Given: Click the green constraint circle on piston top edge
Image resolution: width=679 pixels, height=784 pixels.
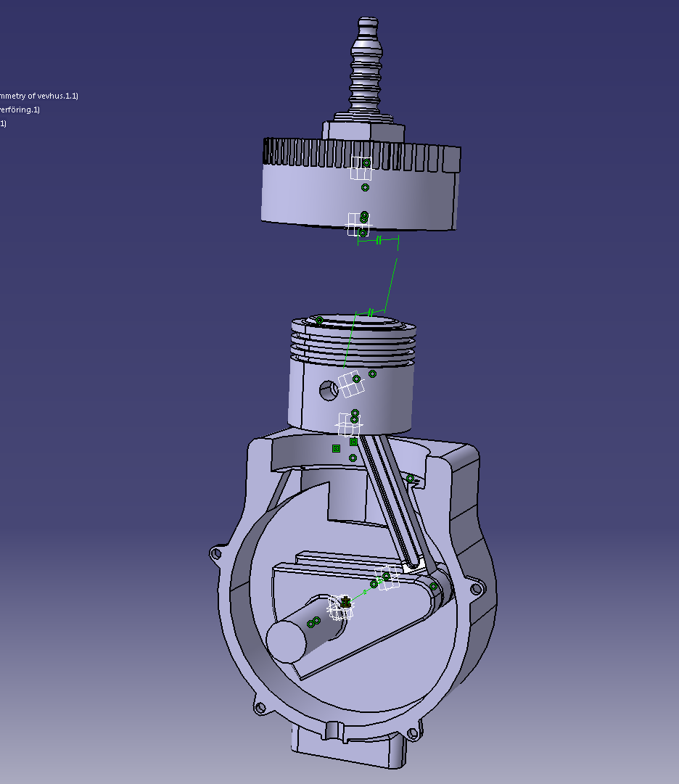Looking at the screenshot, I should 319,321.
